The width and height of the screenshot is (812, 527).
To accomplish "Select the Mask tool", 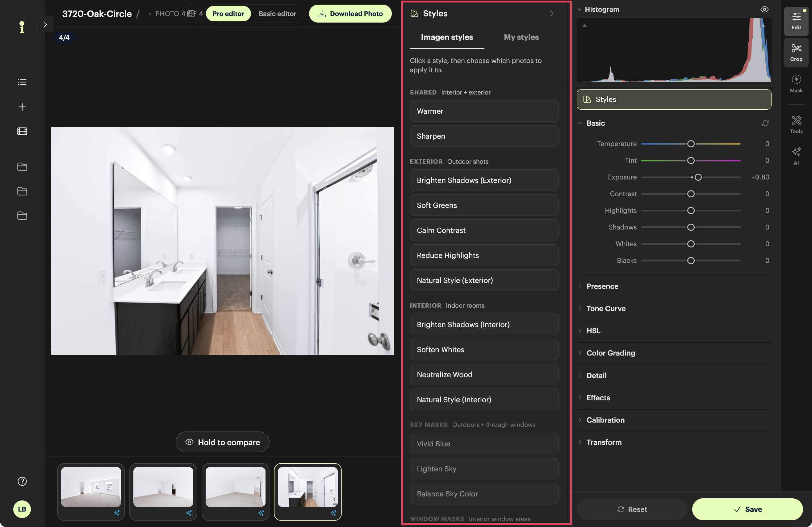I will (x=796, y=84).
